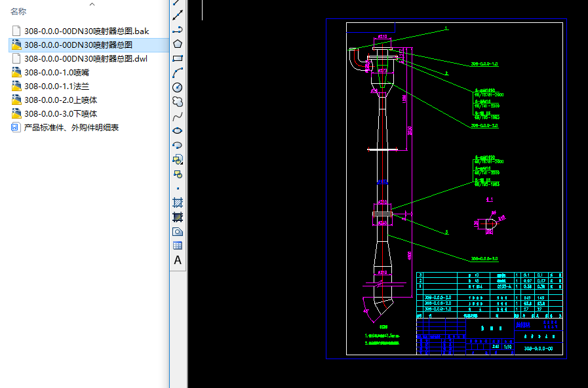Select the Rectangle tool
The image size is (588, 388).
click(x=177, y=58)
